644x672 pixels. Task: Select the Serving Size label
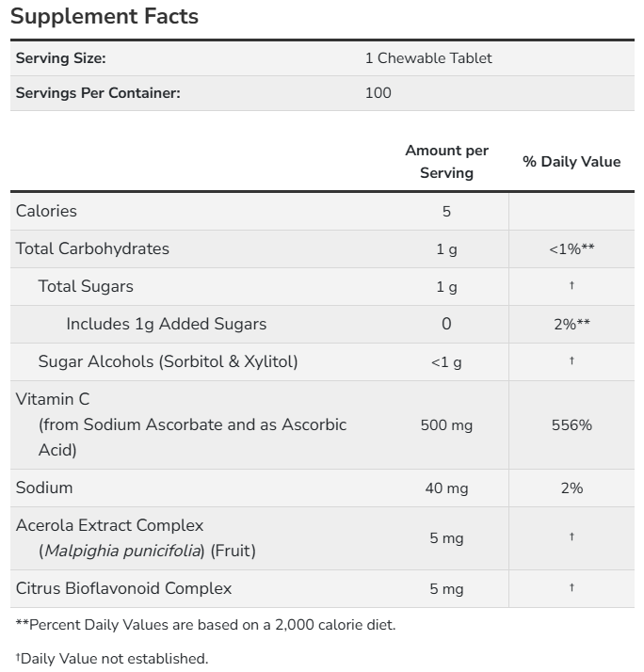coord(60,58)
